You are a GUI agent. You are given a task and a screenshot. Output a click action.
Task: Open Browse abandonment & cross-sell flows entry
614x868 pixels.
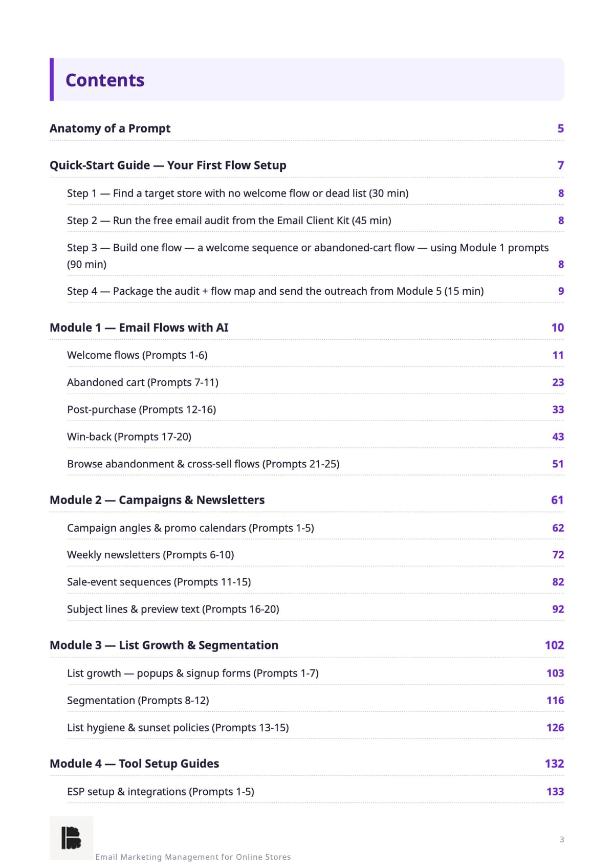tap(315, 464)
